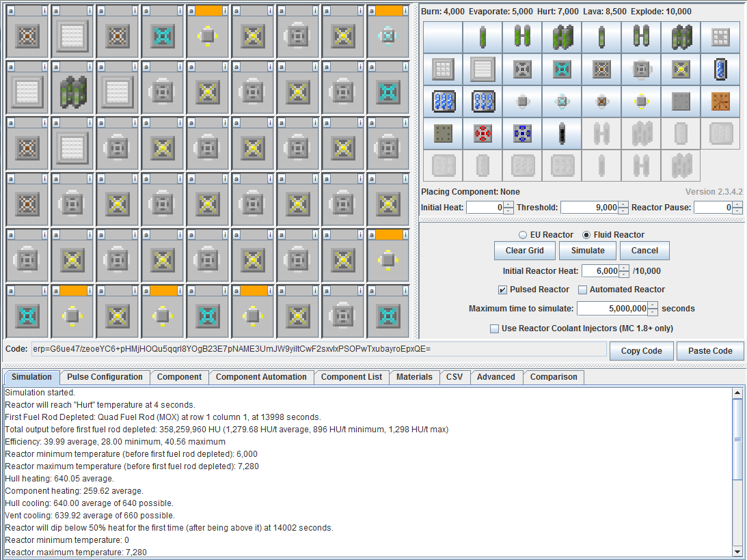This screenshot has width=747, height=560.
Task: Select the EU Reactor radio button
Action: tap(524, 235)
